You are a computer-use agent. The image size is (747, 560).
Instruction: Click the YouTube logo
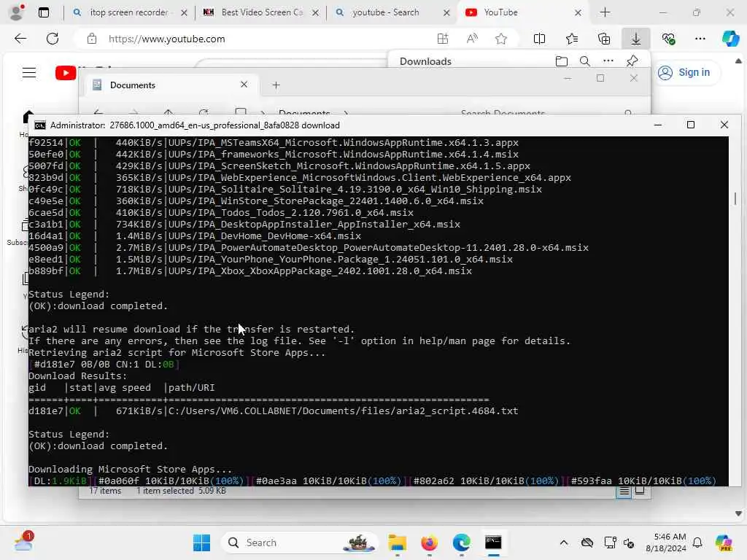(x=66, y=73)
